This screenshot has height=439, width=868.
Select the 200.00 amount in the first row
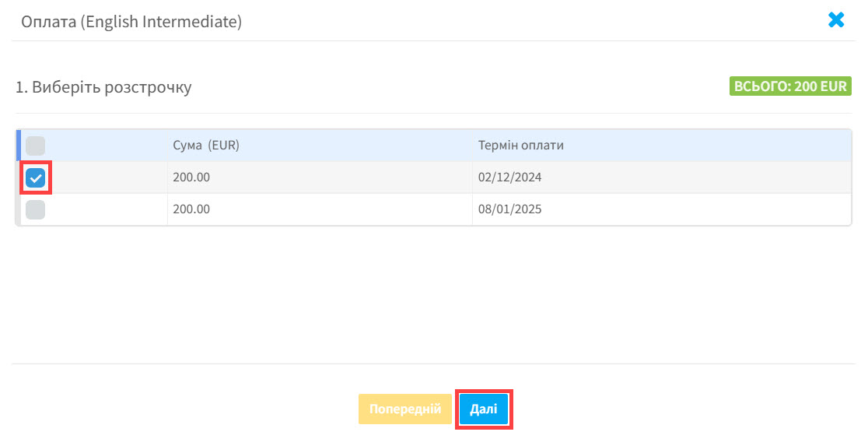[x=191, y=177]
